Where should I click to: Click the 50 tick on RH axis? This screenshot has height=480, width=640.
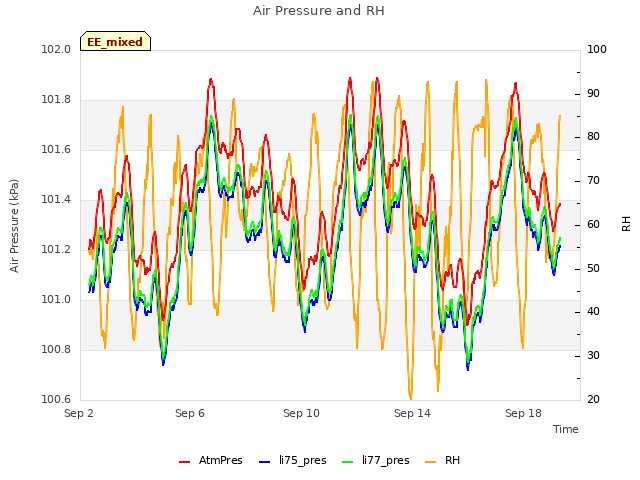(x=593, y=269)
